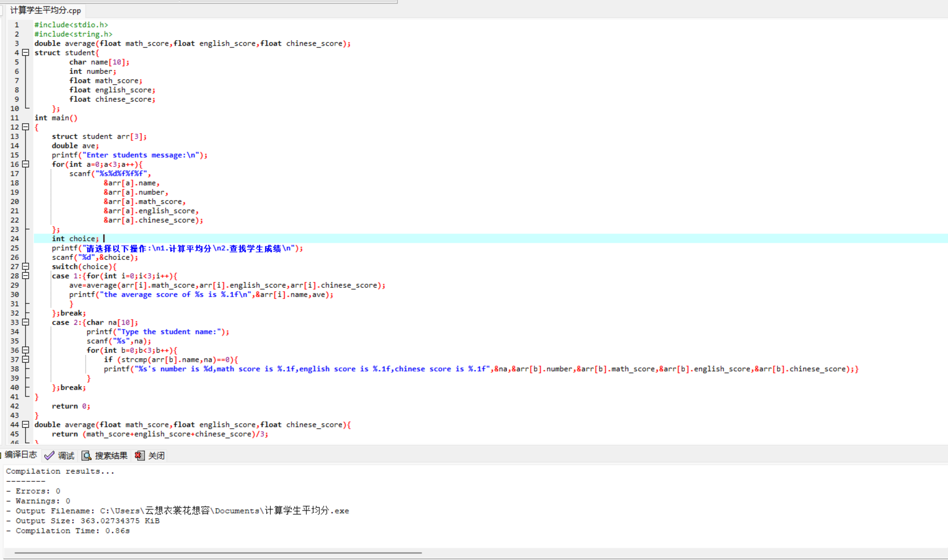Switch to the 调试 tab
Screen dimensions: 948x560
(x=66, y=455)
